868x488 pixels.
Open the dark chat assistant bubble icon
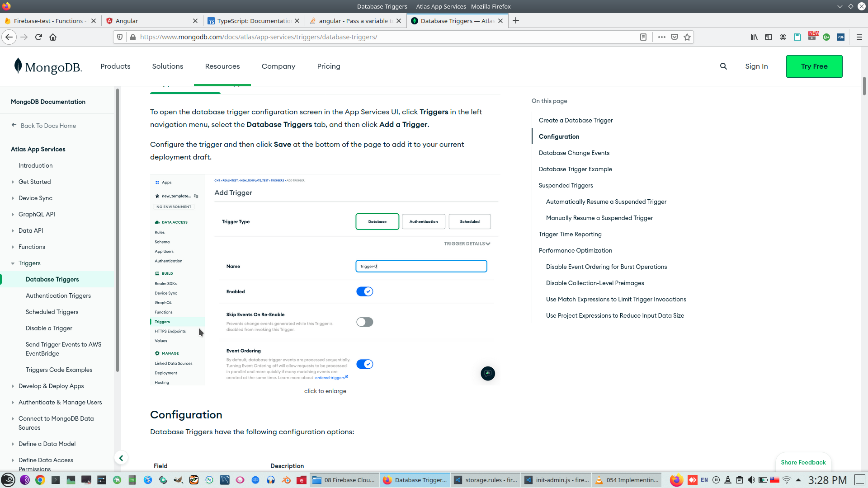click(488, 373)
